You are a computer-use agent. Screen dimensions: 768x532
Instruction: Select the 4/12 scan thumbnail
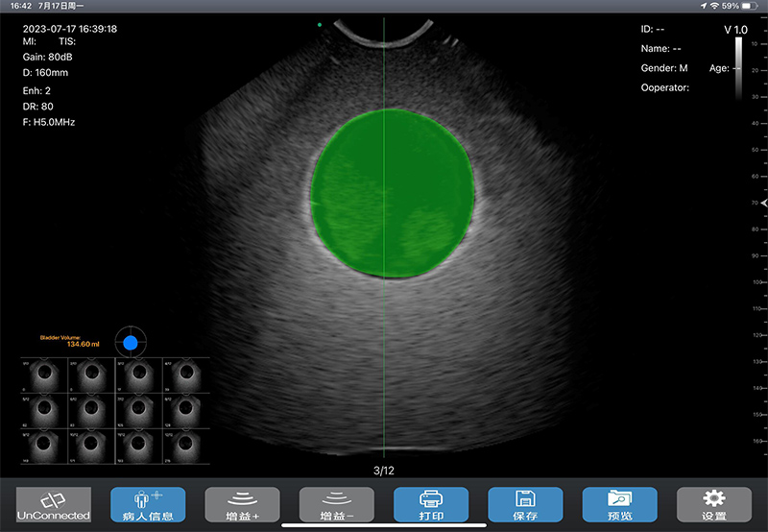pyautogui.click(x=185, y=375)
